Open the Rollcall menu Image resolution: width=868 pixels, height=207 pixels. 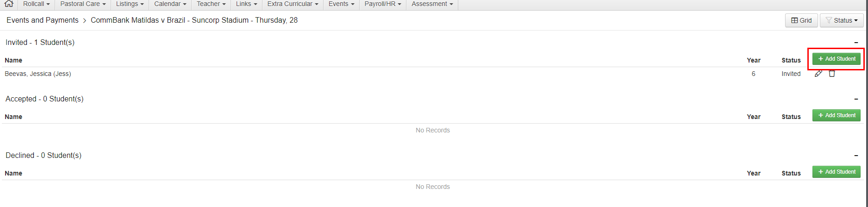(36, 4)
